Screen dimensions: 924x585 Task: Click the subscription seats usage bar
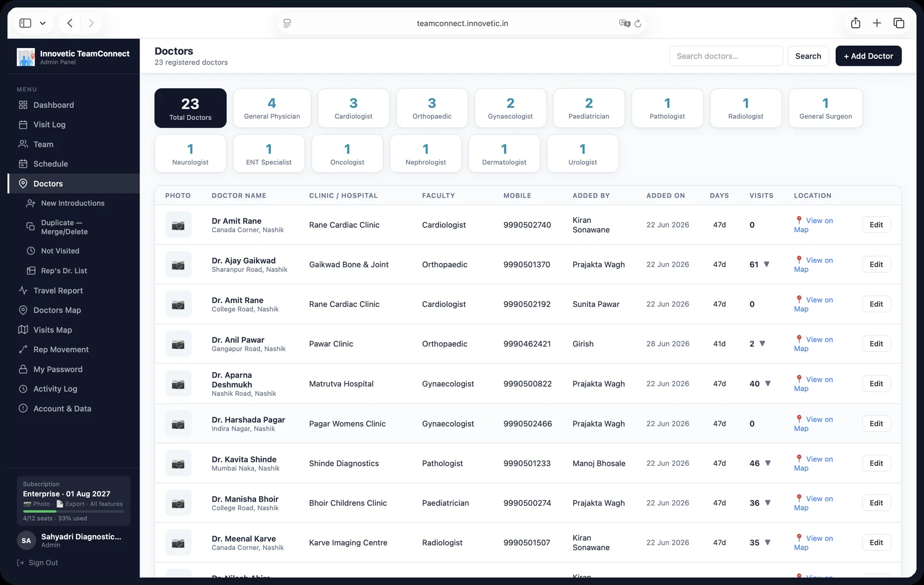[x=73, y=511]
